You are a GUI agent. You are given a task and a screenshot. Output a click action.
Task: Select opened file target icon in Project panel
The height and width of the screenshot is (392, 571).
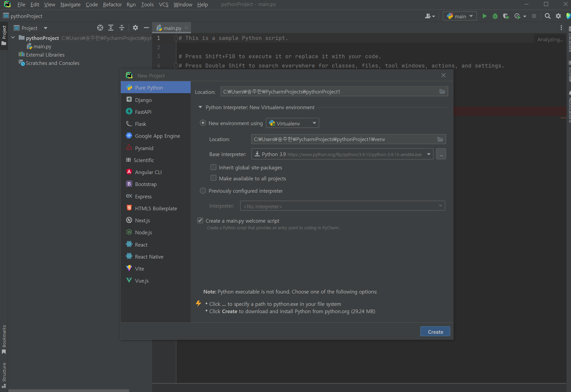100,28
